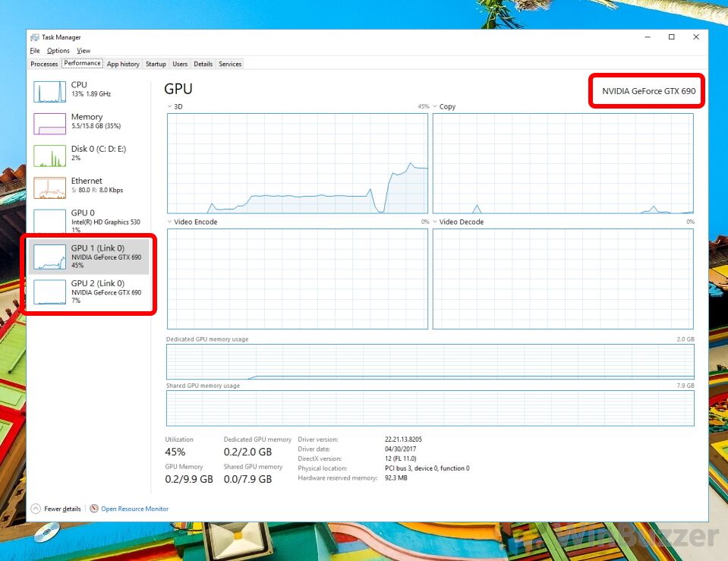Open the Options menu
This screenshot has height=561, width=728.
point(58,51)
